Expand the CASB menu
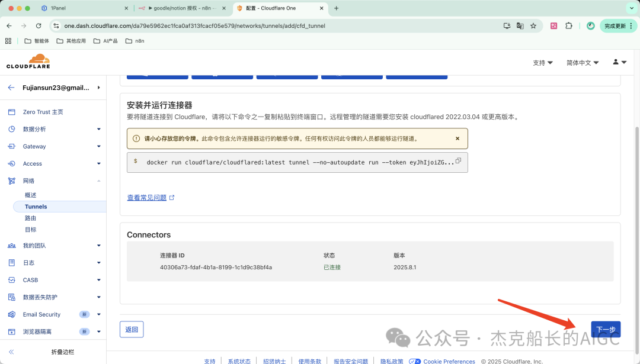This screenshot has width=640, height=364. (x=99, y=280)
